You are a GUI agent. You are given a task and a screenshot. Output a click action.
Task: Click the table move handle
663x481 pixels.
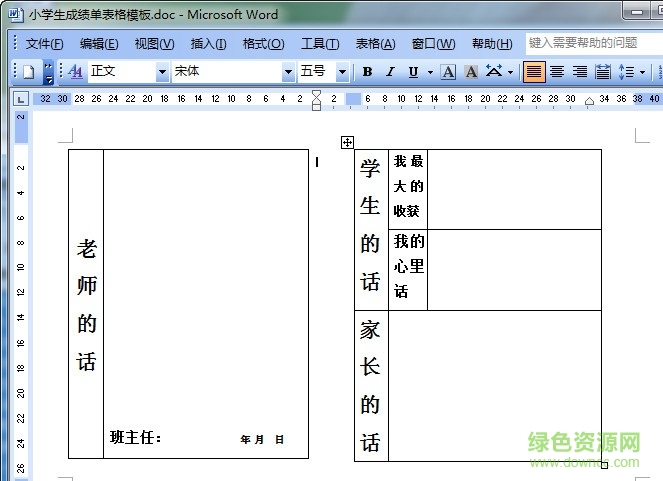(x=347, y=142)
